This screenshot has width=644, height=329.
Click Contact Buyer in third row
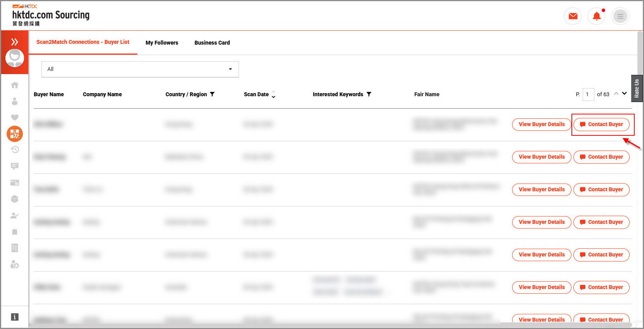601,189
